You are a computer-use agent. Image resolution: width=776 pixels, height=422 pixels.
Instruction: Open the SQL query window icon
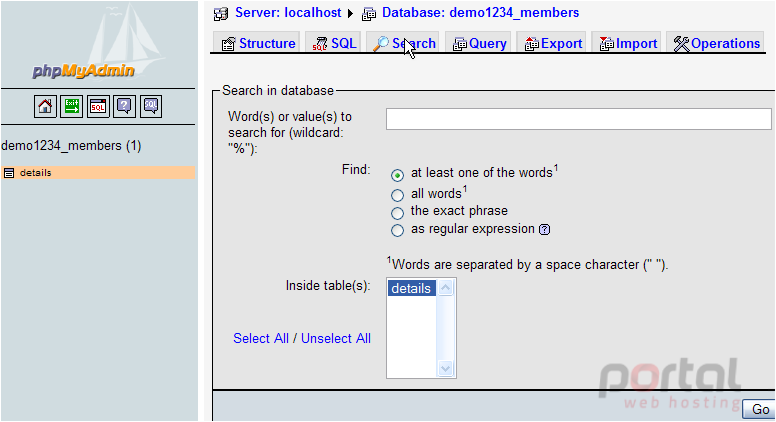[x=98, y=106]
